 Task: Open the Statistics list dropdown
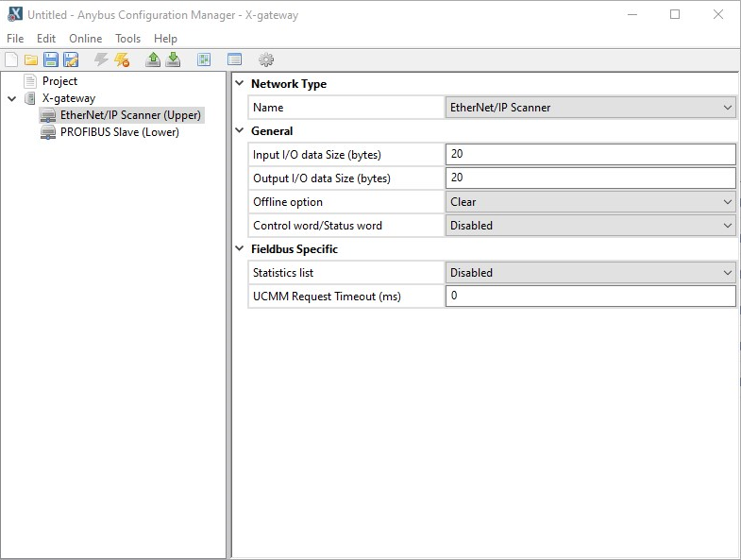pyautogui.click(x=590, y=273)
